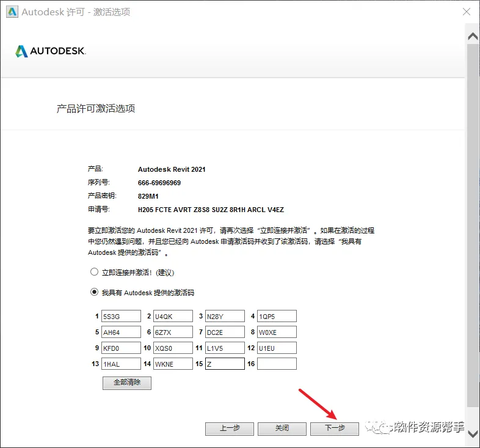Image resolution: width=480 pixels, height=448 pixels.
Task: Click the scrollbar down arrow
Action: click(473, 434)
